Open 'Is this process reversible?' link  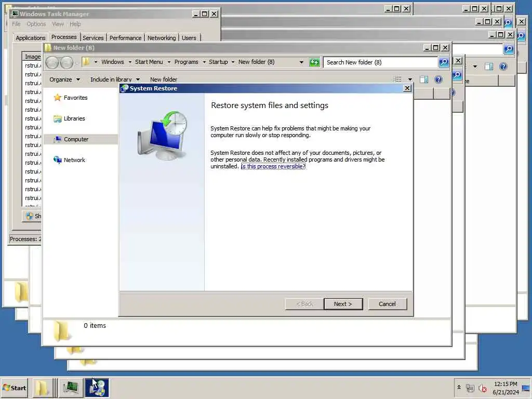pyautogui.click(x=273, y=166)
